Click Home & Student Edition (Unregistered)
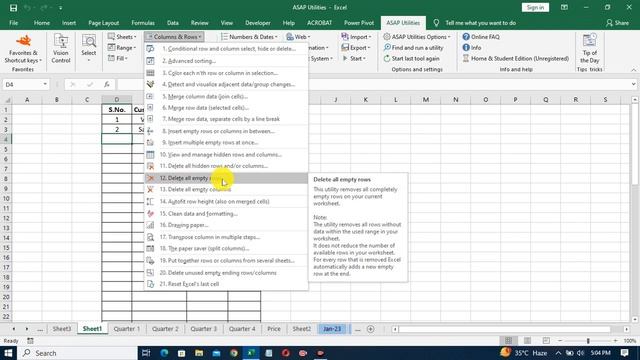Screen dimensions: 640x360 (516, 58)
